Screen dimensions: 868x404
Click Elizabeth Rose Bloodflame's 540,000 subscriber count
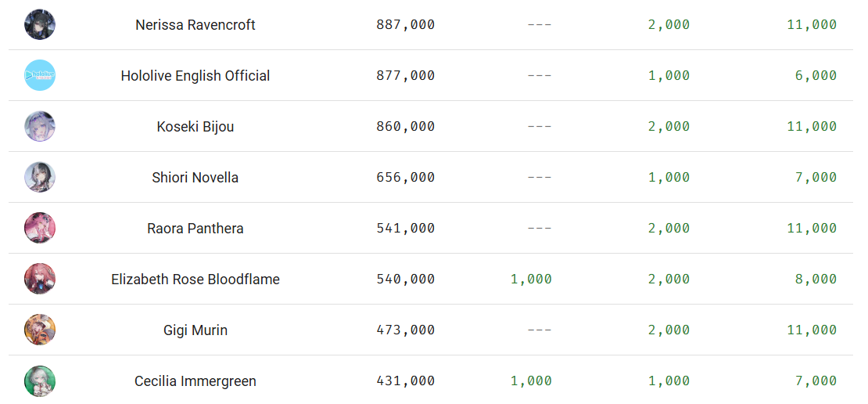405,280
